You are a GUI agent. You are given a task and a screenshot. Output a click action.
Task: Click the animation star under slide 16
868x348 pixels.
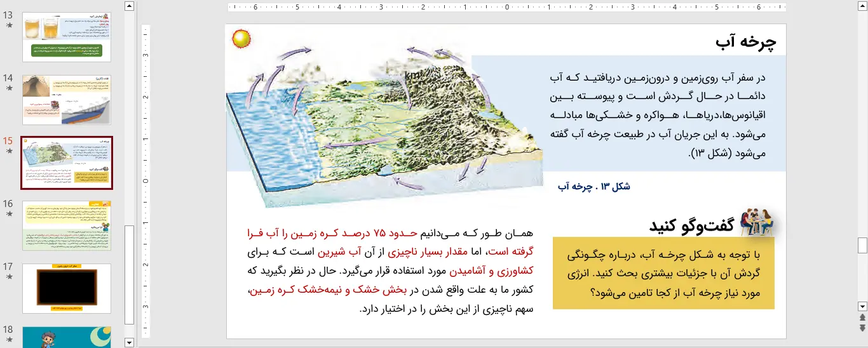click(x=9, y=214)
